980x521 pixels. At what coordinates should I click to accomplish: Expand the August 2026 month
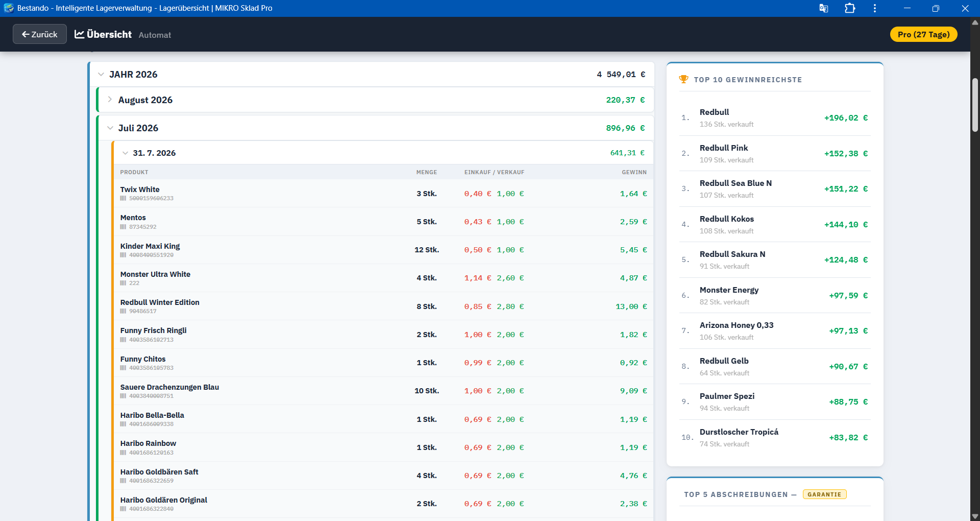pos(110,100)
